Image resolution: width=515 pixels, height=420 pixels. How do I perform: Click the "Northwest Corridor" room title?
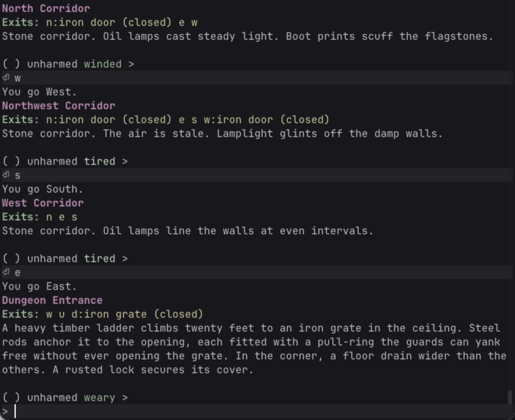[59, 106]
